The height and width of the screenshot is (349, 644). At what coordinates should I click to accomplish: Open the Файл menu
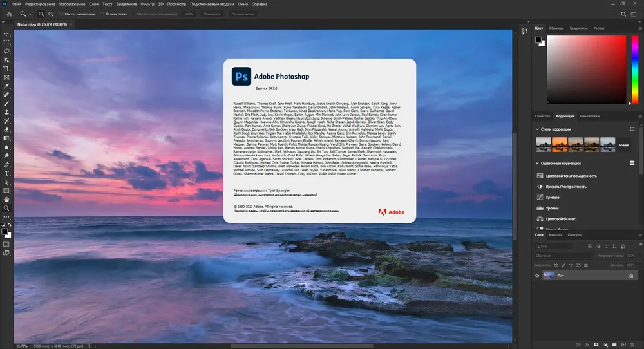(x=17, y=4)
